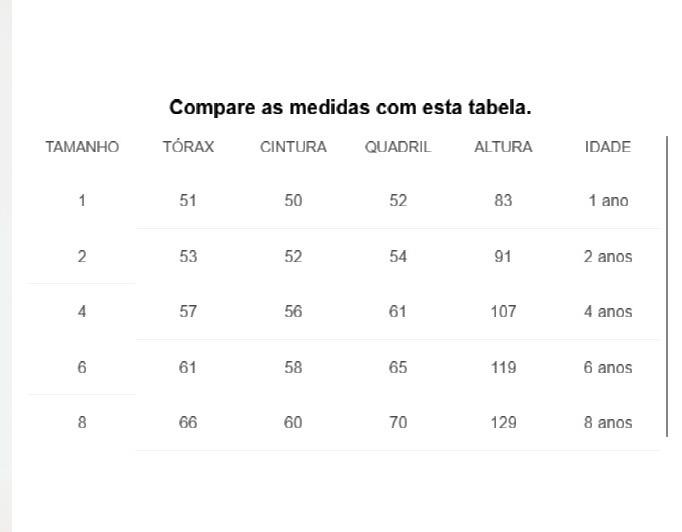This screenshot has height=532, width=682.
Task: Click the TÓRAX column header
Action: point(188,146)
